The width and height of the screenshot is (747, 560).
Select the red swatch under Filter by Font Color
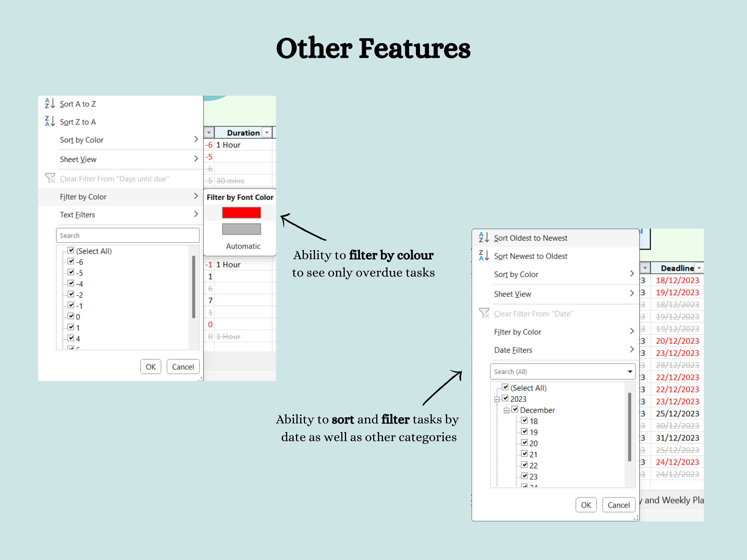[x=241, y=212]
